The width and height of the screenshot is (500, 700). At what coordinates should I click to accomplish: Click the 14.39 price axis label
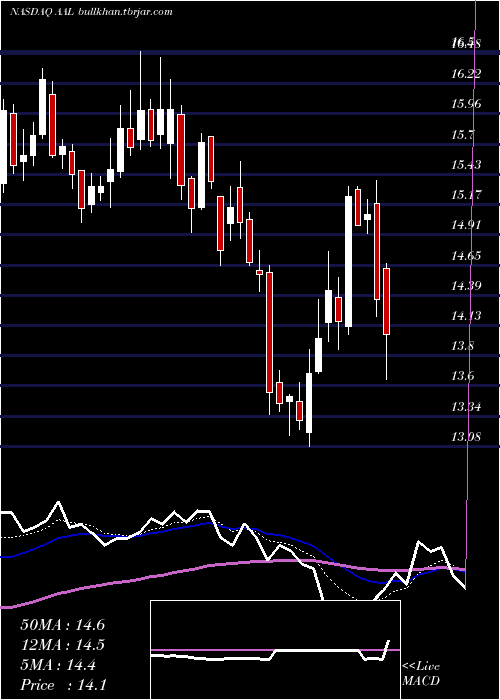pyautogui.click(x=466, y=285)
